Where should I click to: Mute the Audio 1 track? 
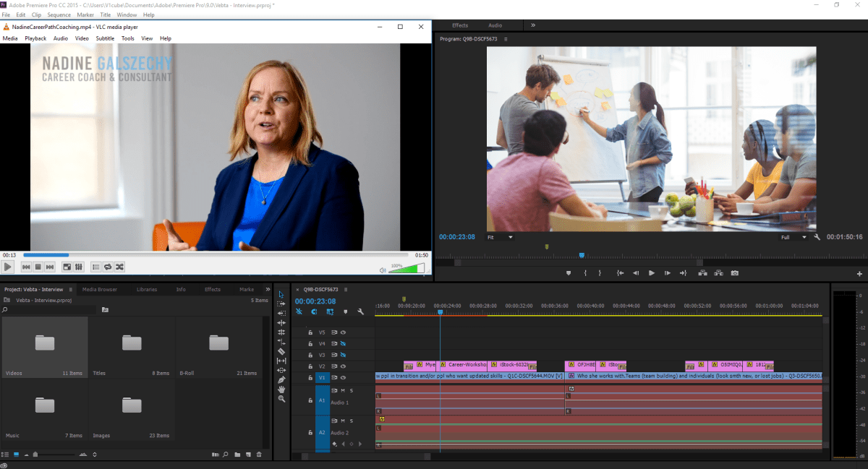click(x=342, y=390)
